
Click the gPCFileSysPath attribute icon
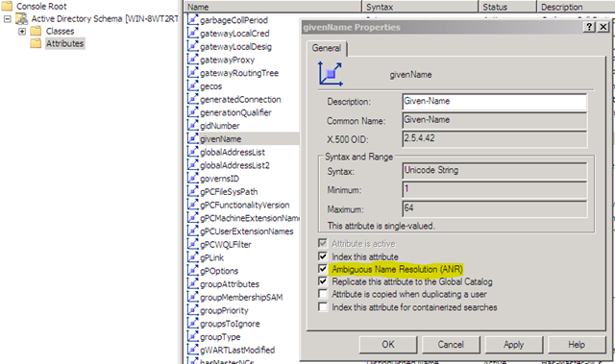tap(192, 191)
